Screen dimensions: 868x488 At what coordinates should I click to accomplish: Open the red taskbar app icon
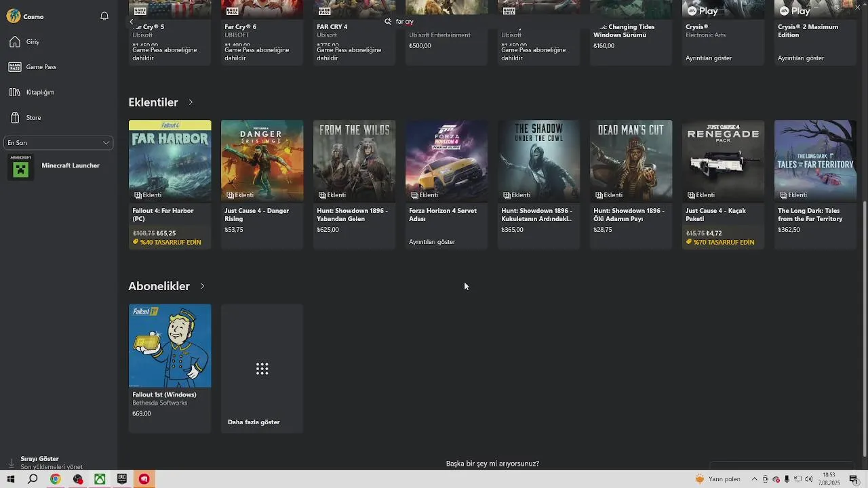(x=144, y=479)
